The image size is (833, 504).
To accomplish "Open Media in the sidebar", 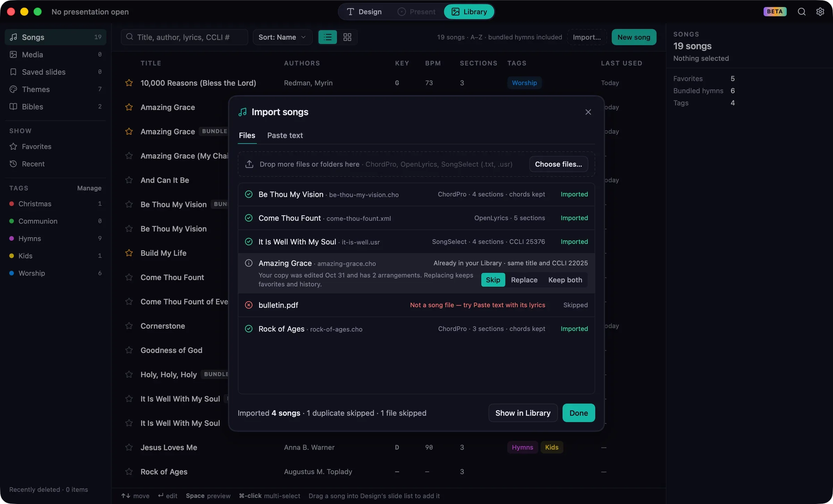I will (56, 54).
